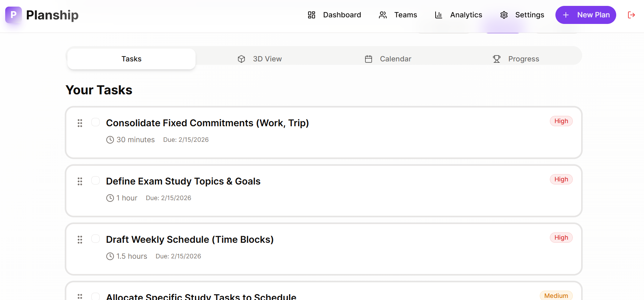Click drag handle of Consolidate Fixed Commitments task
Viewport: 644px width, 300px height.
80,123
